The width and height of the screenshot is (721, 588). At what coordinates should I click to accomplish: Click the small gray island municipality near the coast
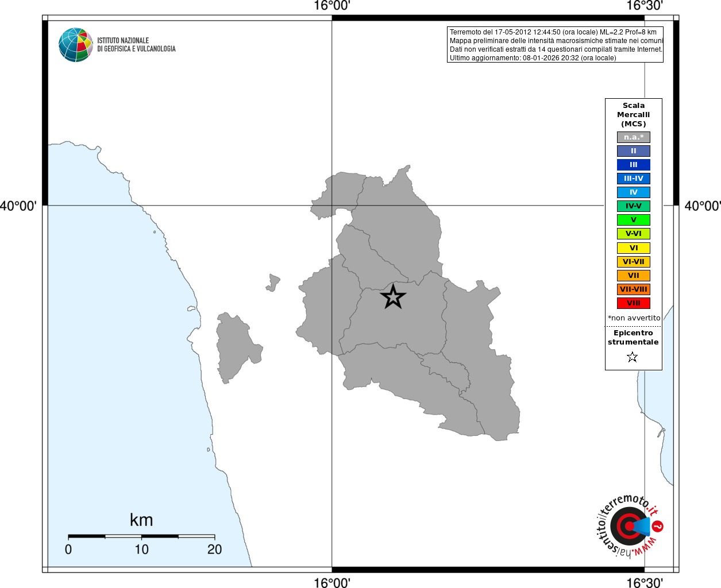click(x=273, y=283)
